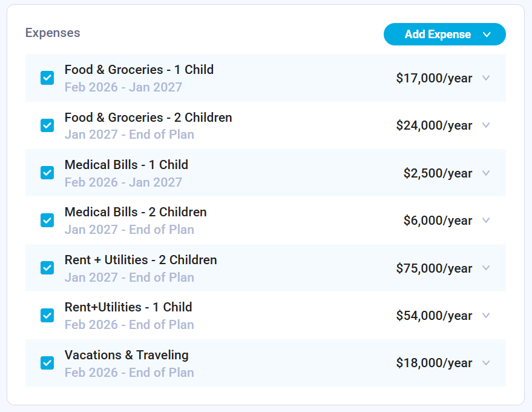Toggle Medical Bills - 1 Child checkbox

(47, 173)
